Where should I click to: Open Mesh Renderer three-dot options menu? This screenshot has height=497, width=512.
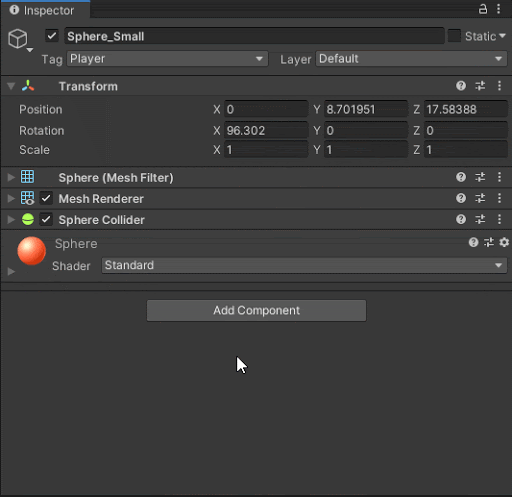(x=499, y=198)
